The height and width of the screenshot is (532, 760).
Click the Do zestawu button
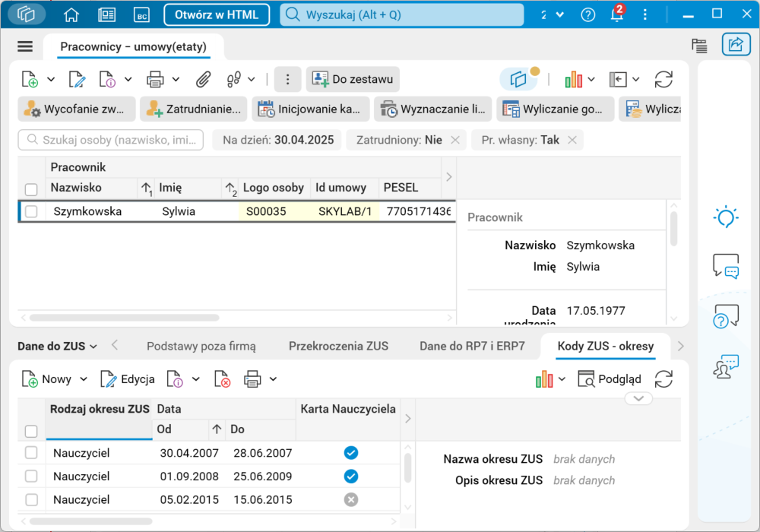(x=353, y=79)
